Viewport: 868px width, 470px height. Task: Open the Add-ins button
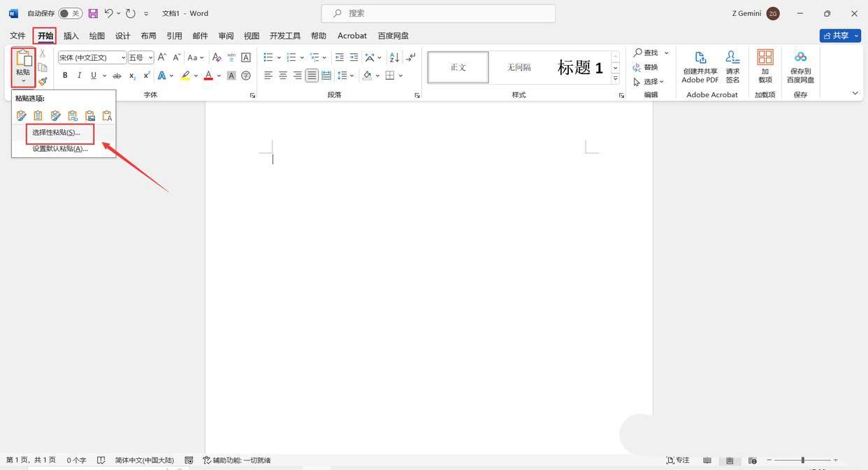click(765, 67)
